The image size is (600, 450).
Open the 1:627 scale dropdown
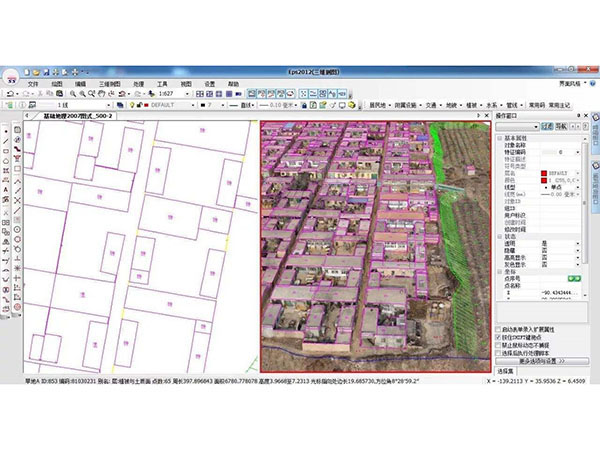click(x=187, y=94)
